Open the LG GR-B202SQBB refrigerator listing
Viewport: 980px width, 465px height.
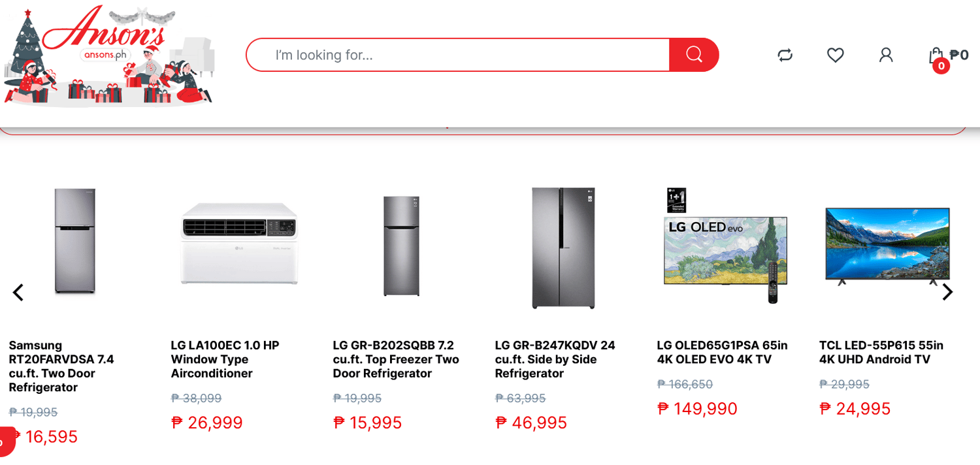pyautogui.click(x=395, y=359)
